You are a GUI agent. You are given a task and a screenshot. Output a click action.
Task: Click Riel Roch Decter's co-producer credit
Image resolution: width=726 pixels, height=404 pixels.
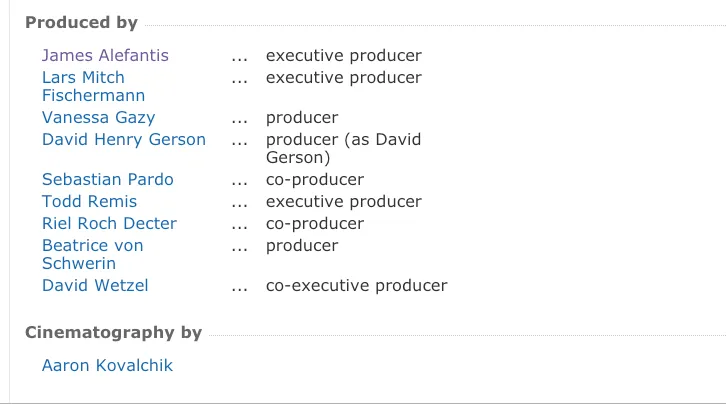[315, 224]
